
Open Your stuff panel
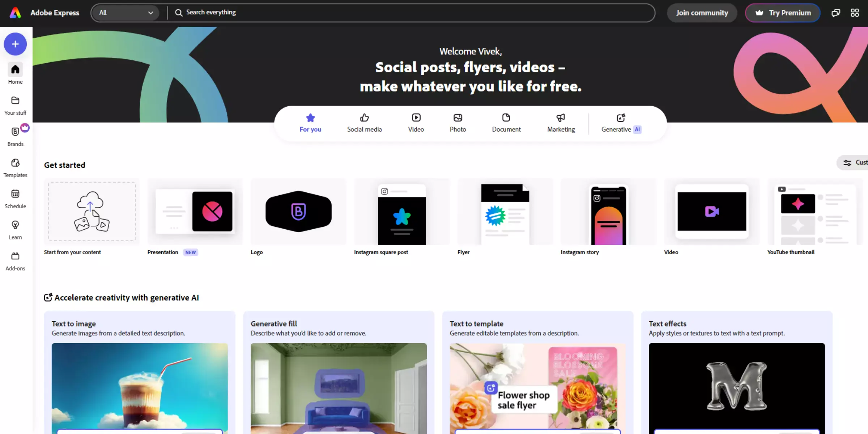(15, 105)
